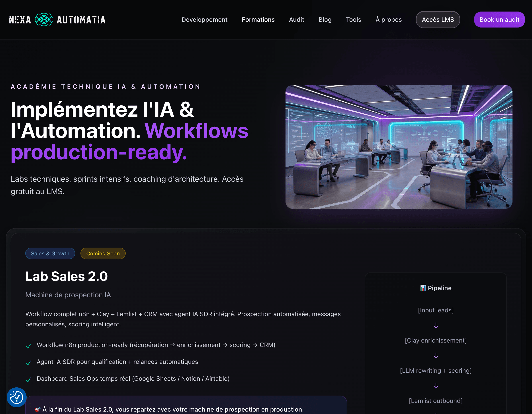This screenshot has height=414, width=532.
Task: Click the green check beside 'Agent IA SDR'
Action: point(29,363)
